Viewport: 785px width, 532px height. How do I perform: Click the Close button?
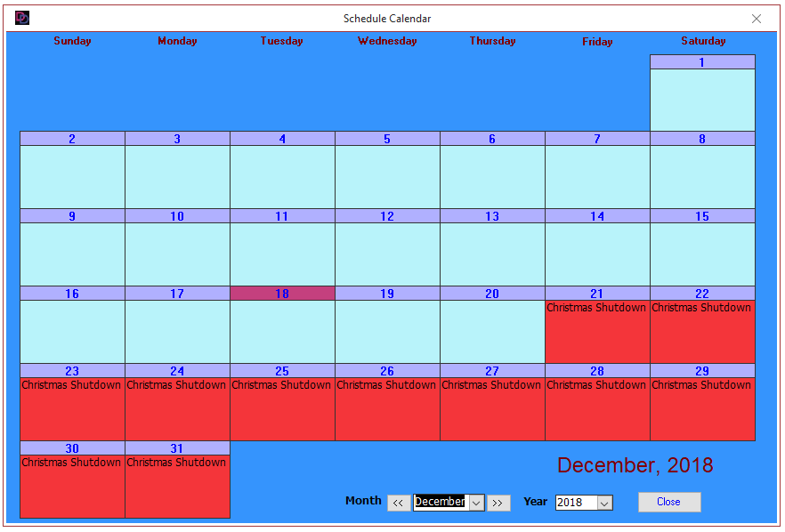[669, 502]
